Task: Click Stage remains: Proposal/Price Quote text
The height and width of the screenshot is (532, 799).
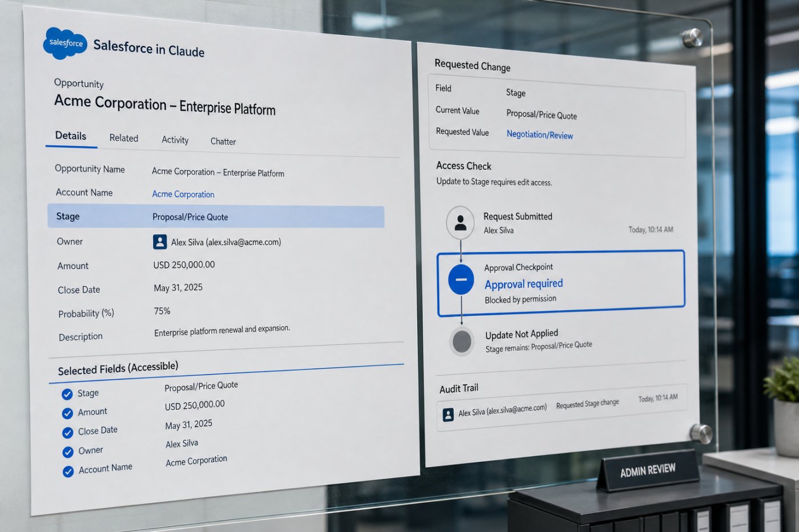Action: [539, 347]
